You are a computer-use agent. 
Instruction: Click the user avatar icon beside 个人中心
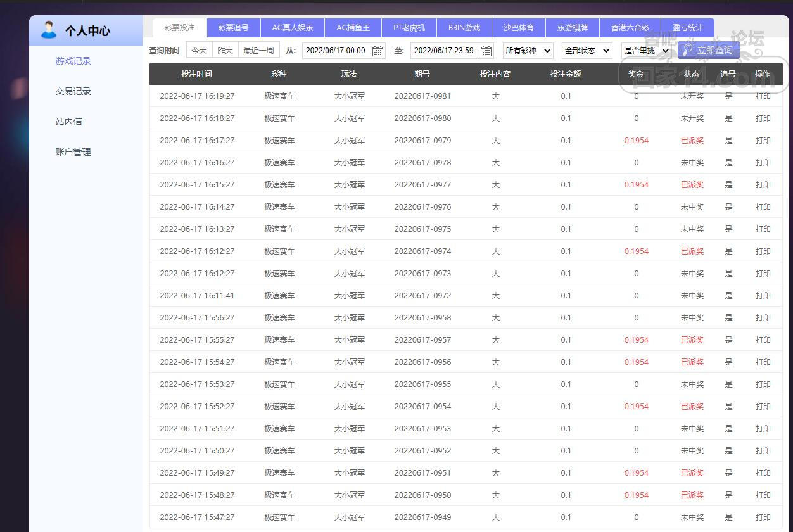pyautogui.click(x=48, y=30)
